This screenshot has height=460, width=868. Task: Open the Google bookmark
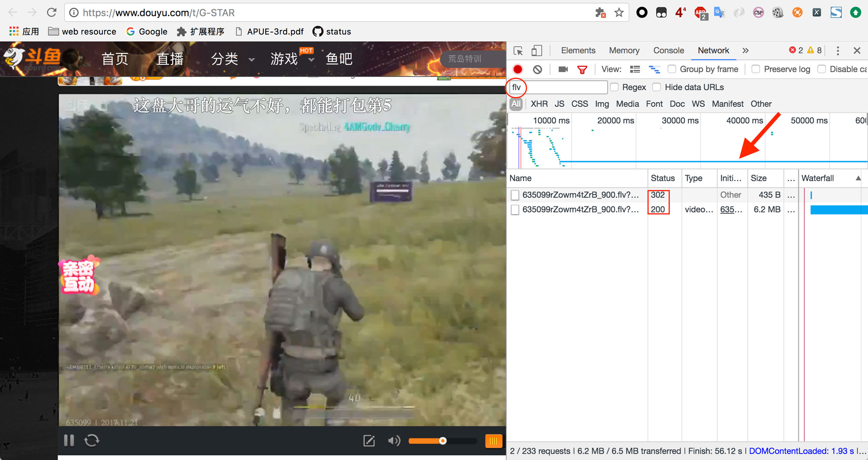click(x=147, y=32)
